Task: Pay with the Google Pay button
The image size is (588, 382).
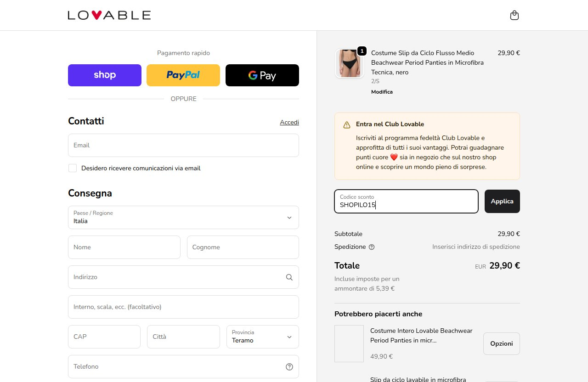Action: pyautogui.click(x=262, y=75)
